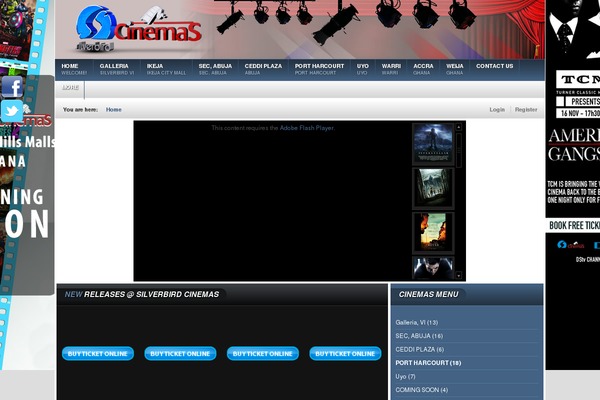Open SEC, ABUJA (16) cinema link
600x400 pixels.
pos(419,336)
